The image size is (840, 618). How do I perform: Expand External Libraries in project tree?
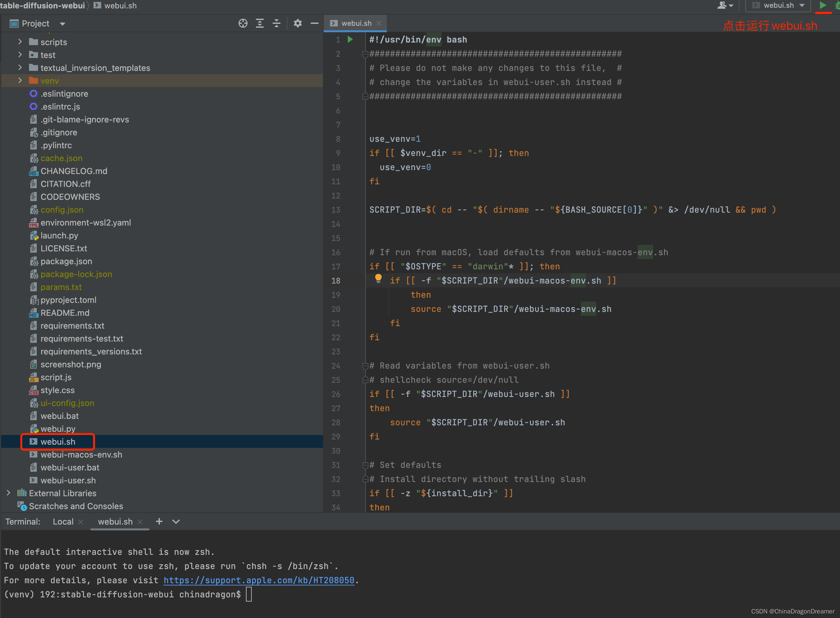click(x=7, y=494)
